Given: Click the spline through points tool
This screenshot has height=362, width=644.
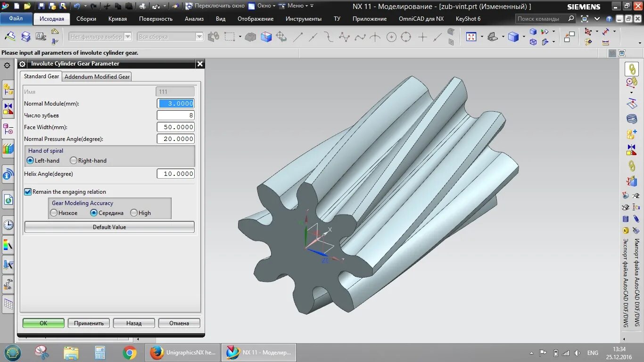Looking at the screenshot, I should tap(360, 37).
